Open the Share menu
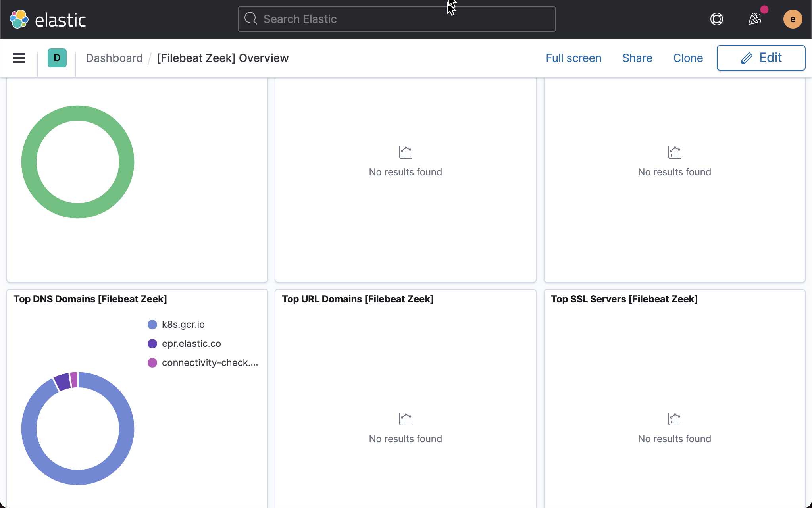Image resolution: width=812 pixels, height=508 pixels. coord(637,58)
